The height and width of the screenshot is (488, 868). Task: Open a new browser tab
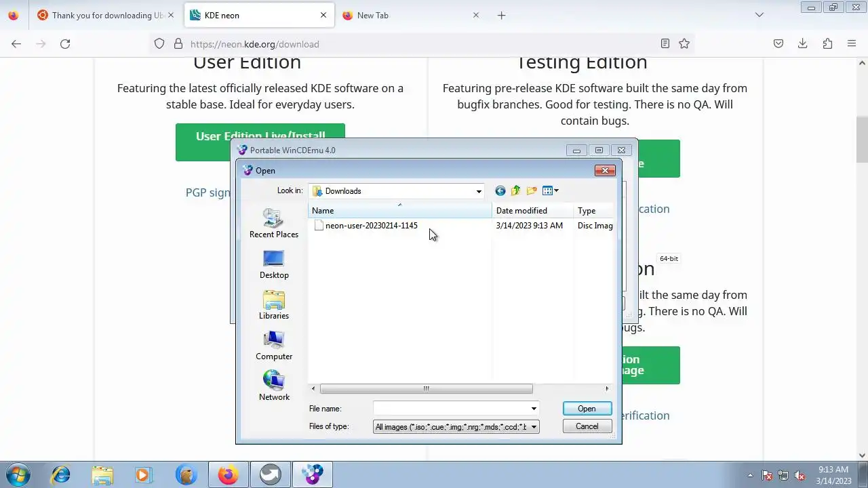click(x=502, y=15)
